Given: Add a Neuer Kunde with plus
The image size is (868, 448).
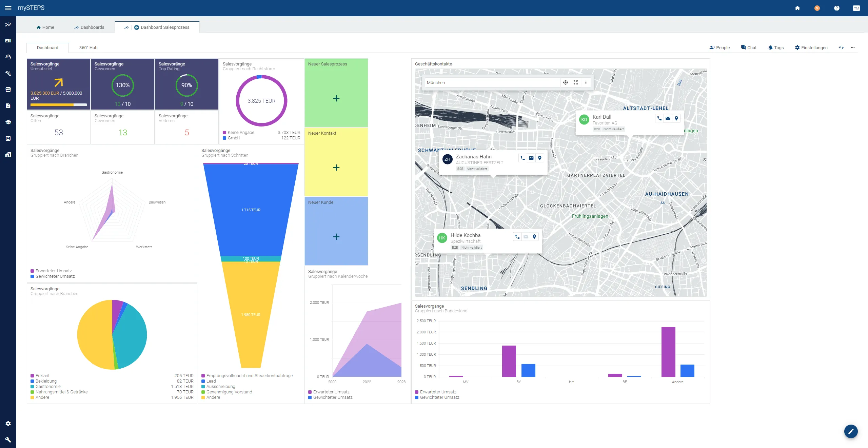Looking at the screenshot, I should (336, 237).
